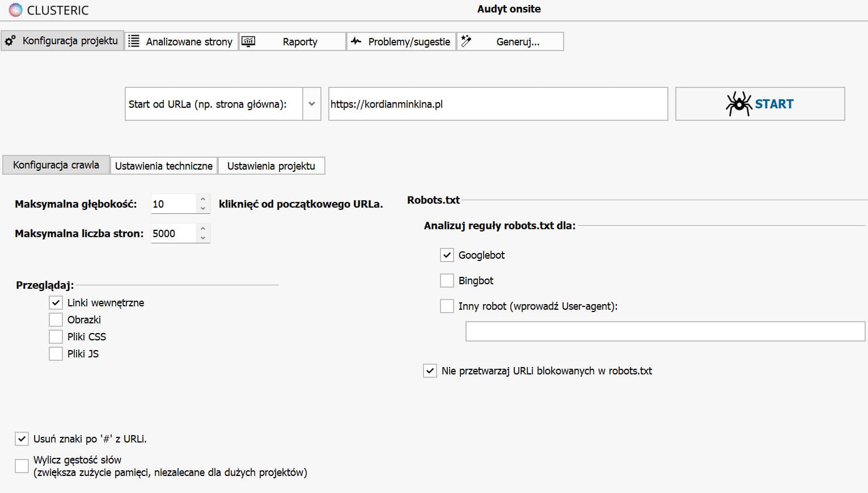Screen dimensions: 868x493
Task: Click the pulse icon beside Problemy/sugestie
Action: (x=356, y=41)
